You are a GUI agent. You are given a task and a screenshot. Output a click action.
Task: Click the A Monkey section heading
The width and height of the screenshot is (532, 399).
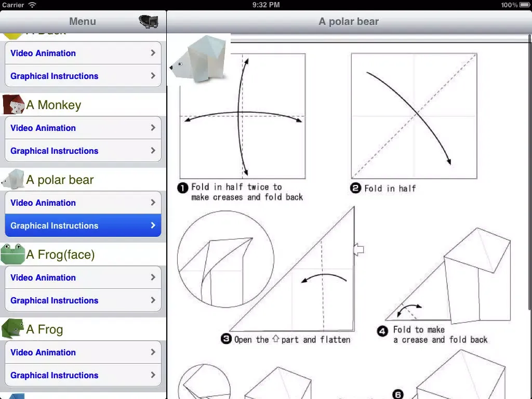pos(54,105)
